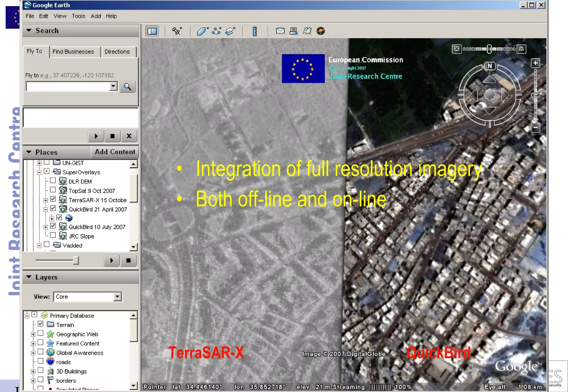The height and width of the screenshot is (392, 568).
Task: Add a placemark with the pushpin icon
Action: point(177,31)
